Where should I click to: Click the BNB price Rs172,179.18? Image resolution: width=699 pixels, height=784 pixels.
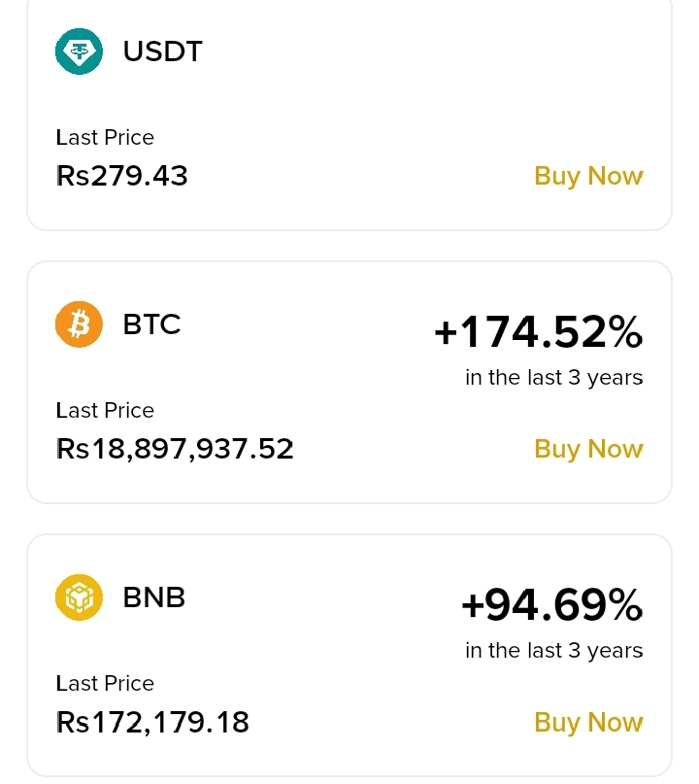pos(152,722)
